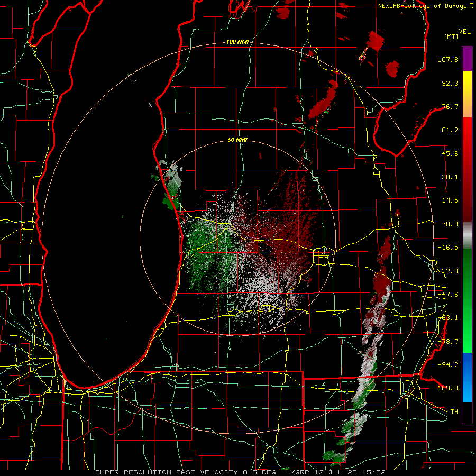476x476 pixels.
Task: Select the 45.6 velocity scale value
Action: pyautogui.click(x=450, y=153)
